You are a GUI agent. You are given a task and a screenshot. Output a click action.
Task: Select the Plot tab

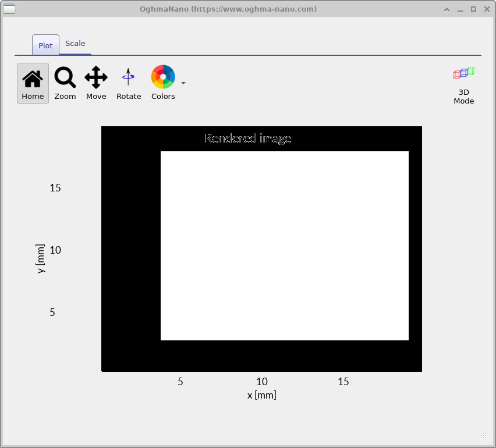45,44
